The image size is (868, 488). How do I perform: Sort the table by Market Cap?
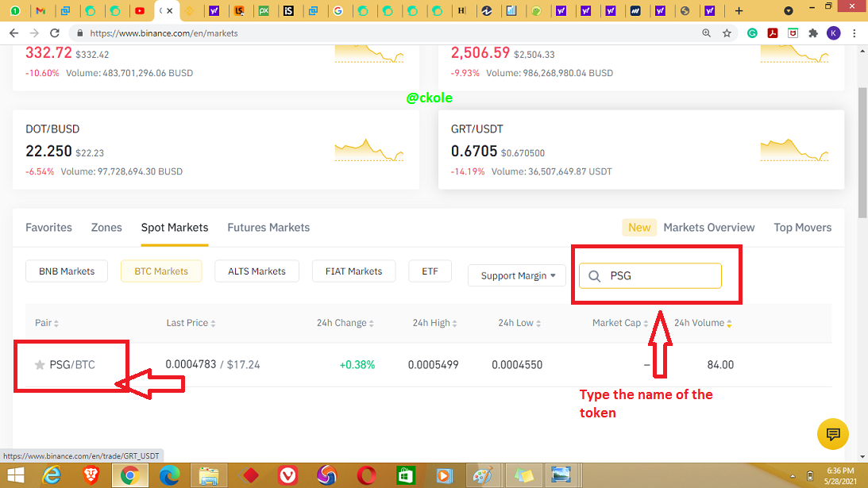(620, 323)
